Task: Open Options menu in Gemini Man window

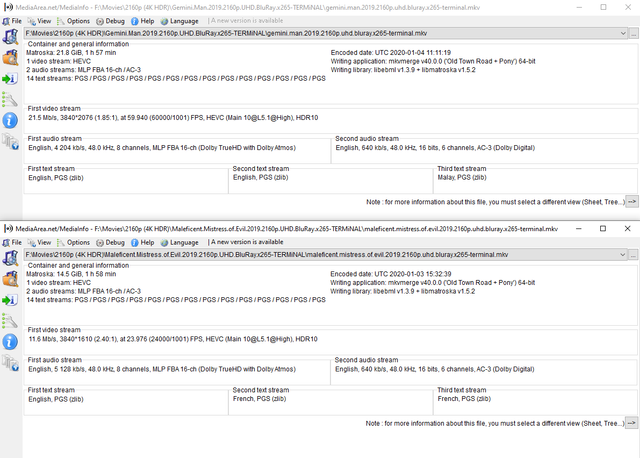Action: click(x=73, y=21)
